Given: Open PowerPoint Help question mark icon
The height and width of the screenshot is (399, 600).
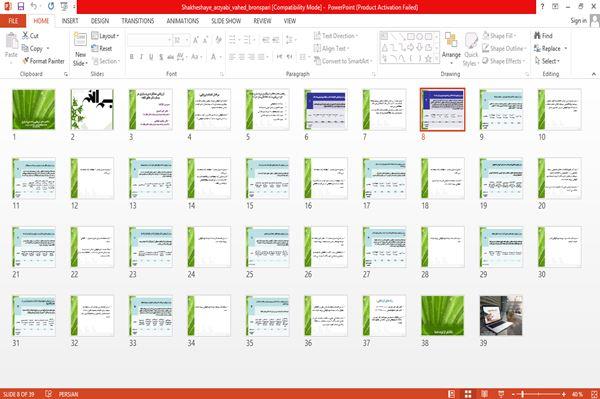Looking at the screenshot, I should click(x=542, y=7).
